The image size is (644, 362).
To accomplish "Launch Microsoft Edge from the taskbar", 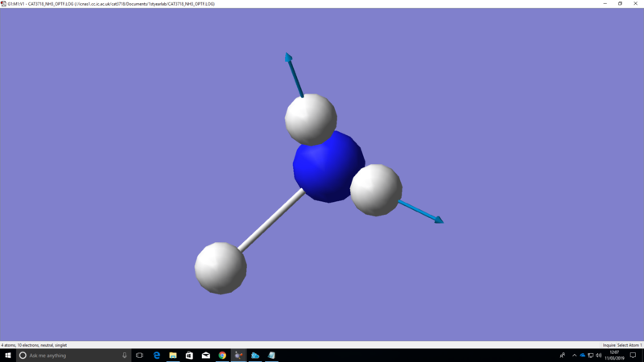I will [x=156, y=356].
